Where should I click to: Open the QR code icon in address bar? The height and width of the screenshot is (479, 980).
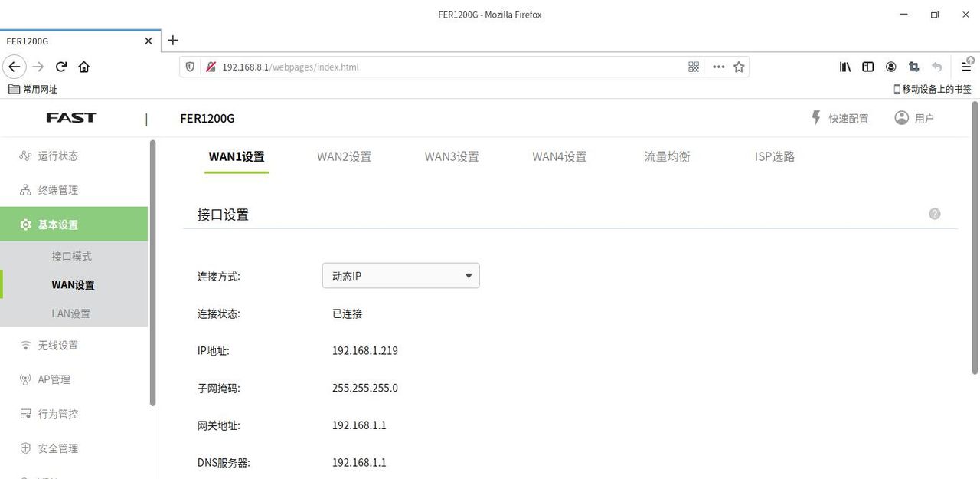pyautogui.click(x=694, y=67)
